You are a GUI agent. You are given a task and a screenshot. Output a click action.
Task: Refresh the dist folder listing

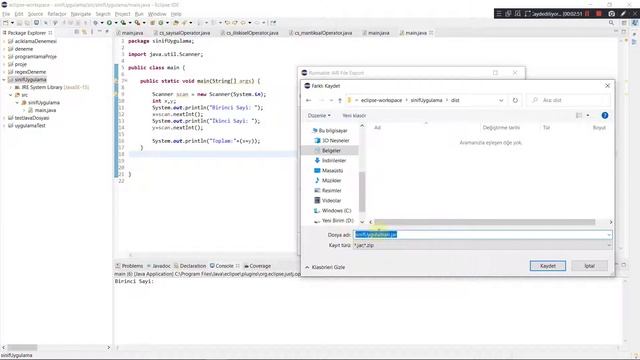click(515, 100)
